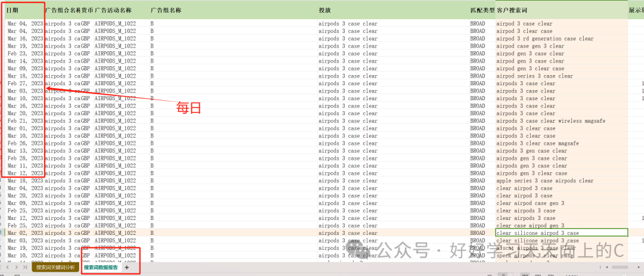
Task: Click date cell Feb 28, 2023
Action: pos(25,158)
